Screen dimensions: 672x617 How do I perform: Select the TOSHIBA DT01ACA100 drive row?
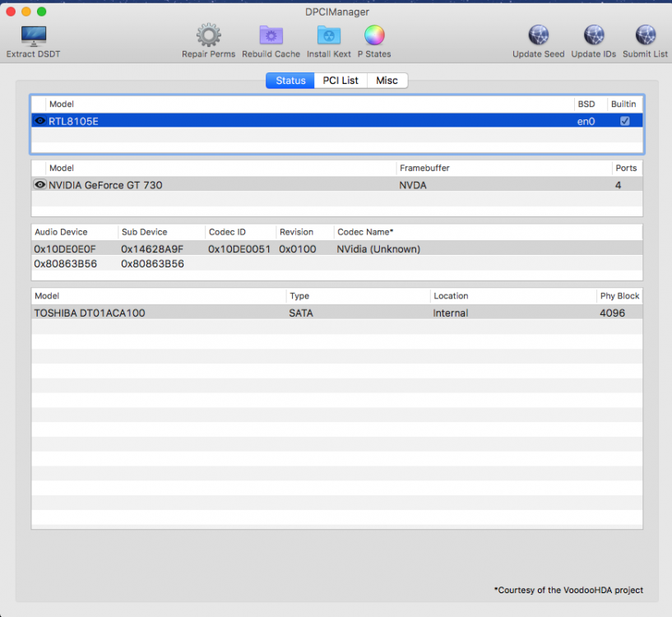337,313
